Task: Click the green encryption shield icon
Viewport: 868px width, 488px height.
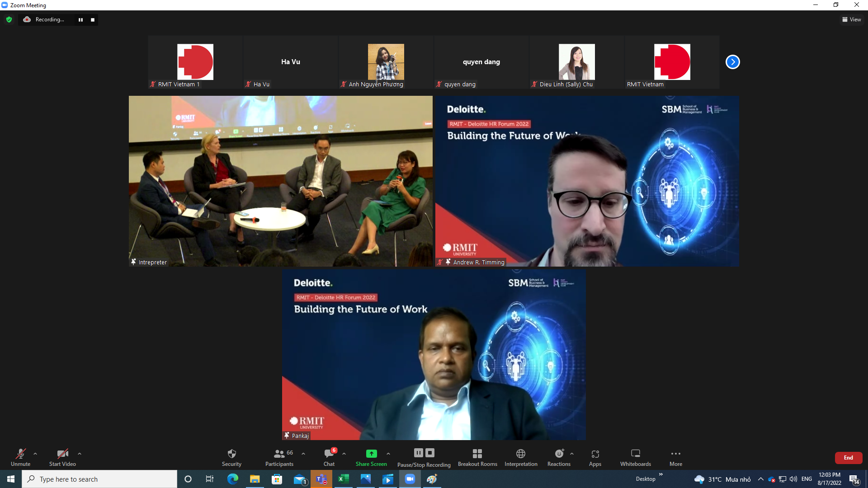Action: (9, 19)
